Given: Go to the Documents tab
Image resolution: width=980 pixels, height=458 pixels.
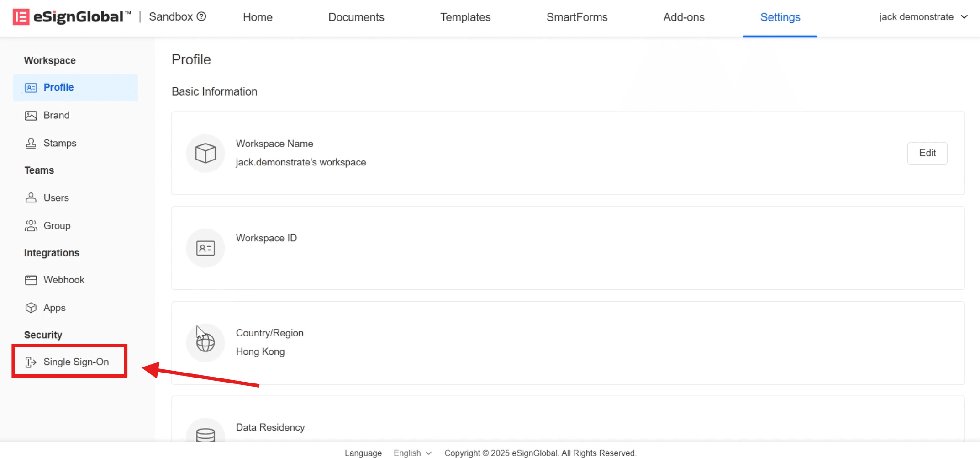Looking at the screenshot, I should [356, 17].
